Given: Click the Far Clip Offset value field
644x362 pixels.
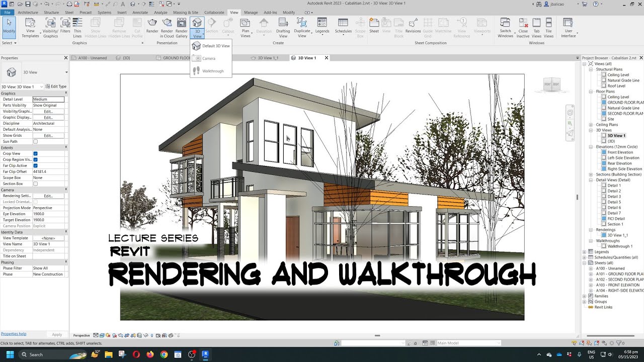Looking at the screenshot, I should [x=48, y=171].
